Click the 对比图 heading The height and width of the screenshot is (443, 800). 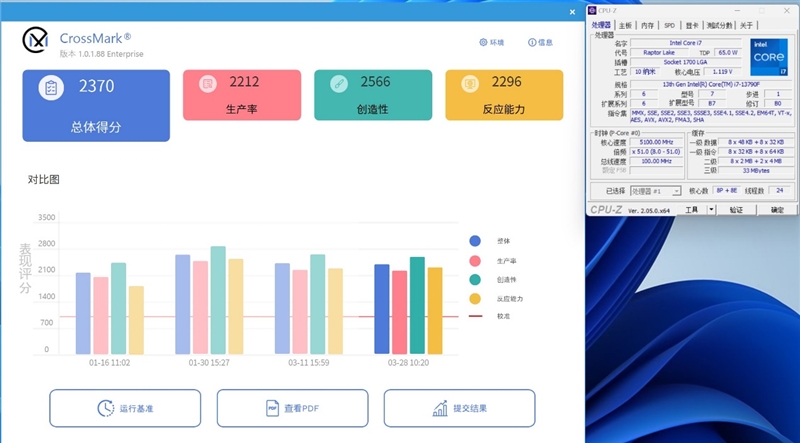pyautogui.click(x=44, y=180)
